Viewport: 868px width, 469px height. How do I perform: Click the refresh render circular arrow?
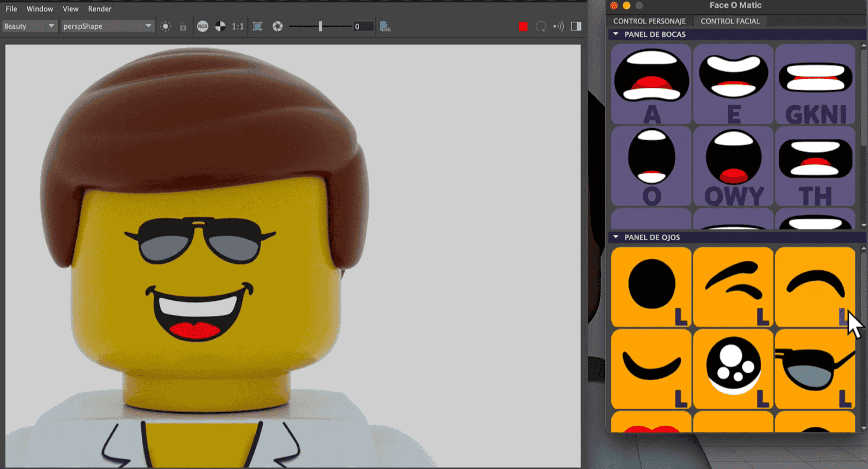tap(541, 26)
